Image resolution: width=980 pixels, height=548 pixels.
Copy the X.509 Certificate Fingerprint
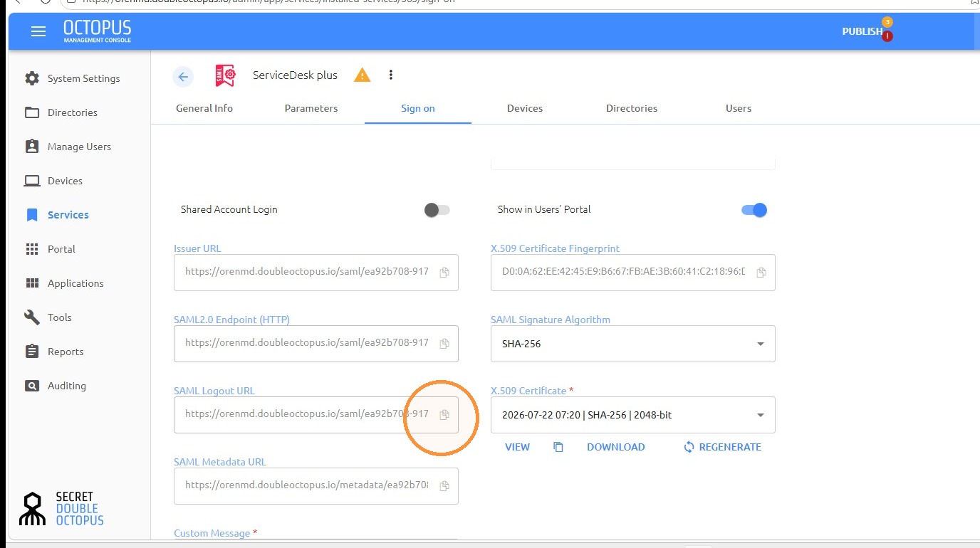point(761,272)
